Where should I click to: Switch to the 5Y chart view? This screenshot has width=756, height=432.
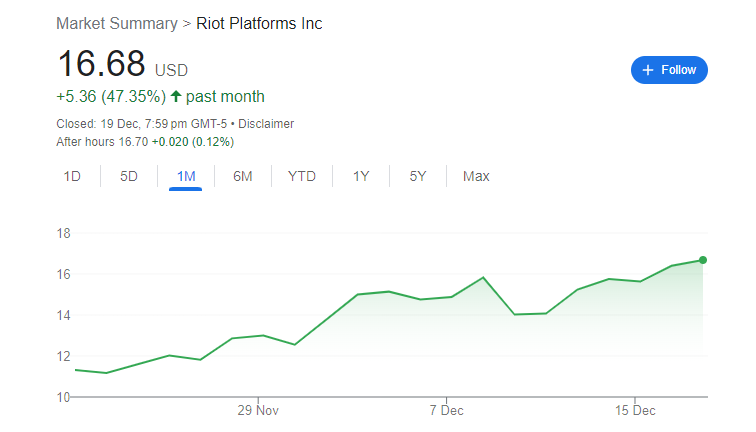coord(418,177)
